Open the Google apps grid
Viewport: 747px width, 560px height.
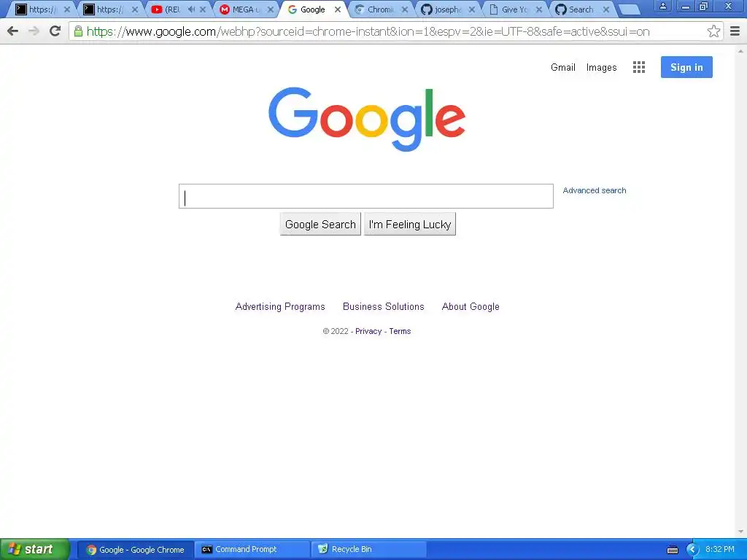639,67
